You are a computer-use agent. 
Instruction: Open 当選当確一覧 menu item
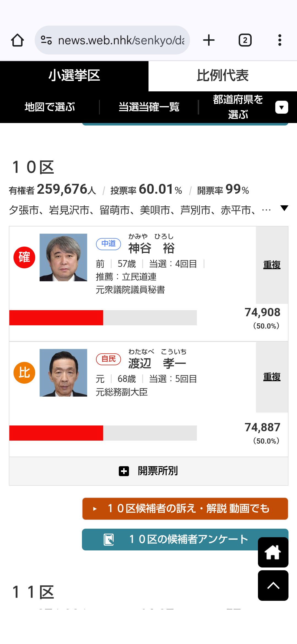click(x=149, y=107)
